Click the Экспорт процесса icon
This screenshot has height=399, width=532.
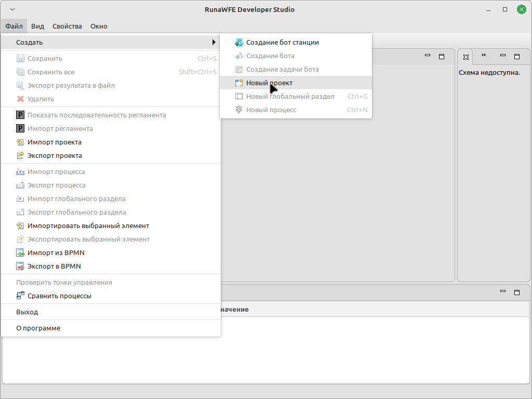point(20,185)
